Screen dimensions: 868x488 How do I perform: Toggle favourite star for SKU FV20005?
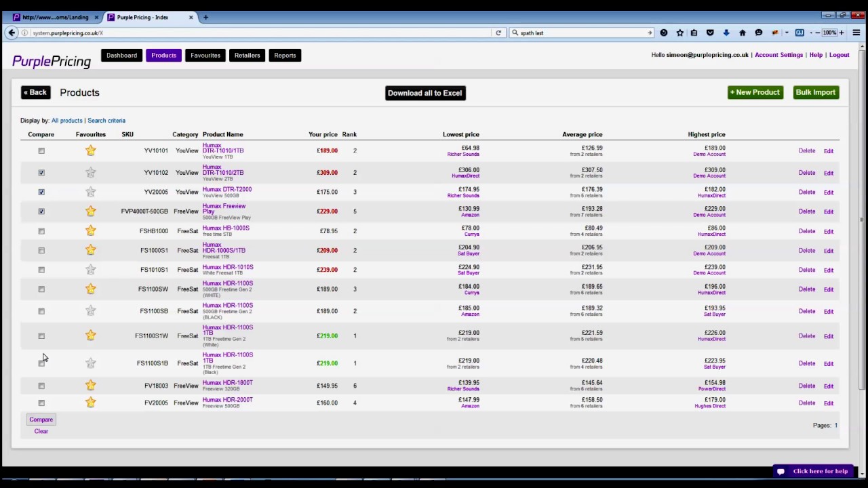(91, 403)
